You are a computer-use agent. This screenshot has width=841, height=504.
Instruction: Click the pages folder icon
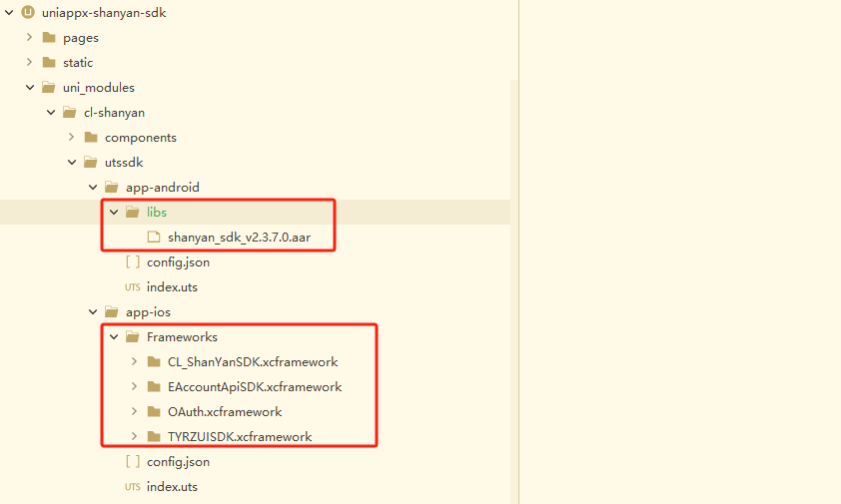pos(49,37)
